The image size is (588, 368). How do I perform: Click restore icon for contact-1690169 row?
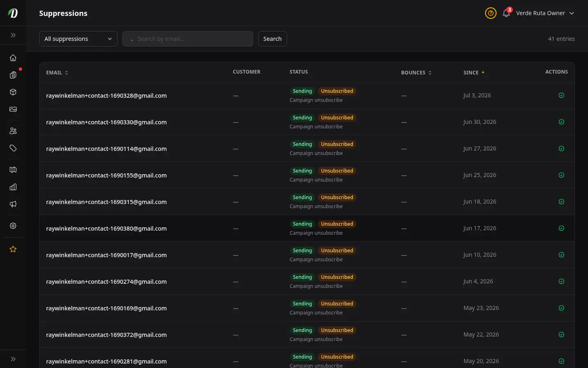(561, 308)
